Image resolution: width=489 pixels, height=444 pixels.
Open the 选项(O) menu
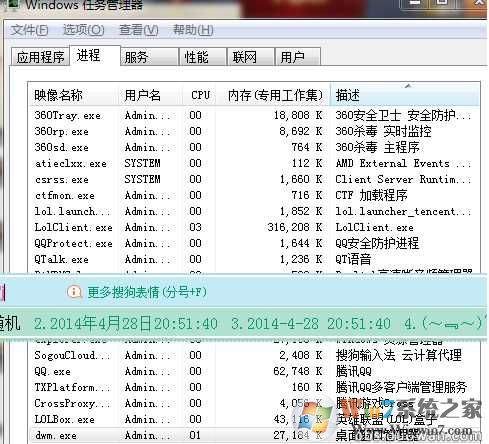(x=83, y=30)
